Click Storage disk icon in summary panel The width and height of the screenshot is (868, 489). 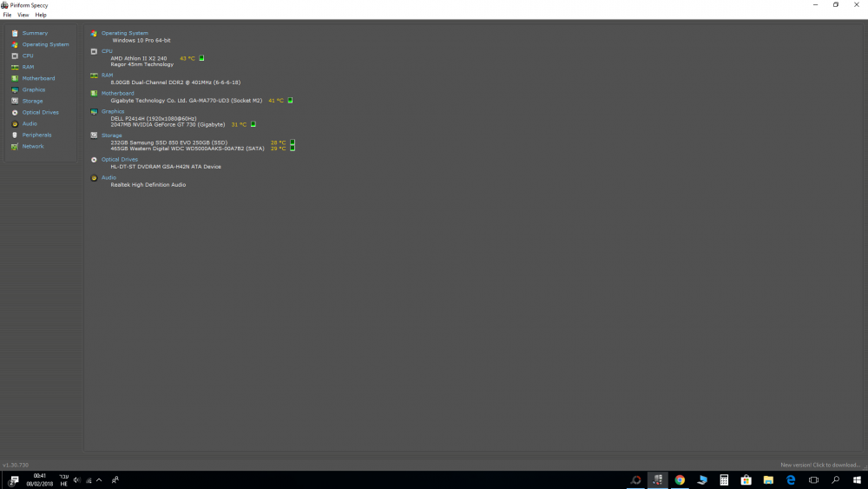[x=94, y=135]
